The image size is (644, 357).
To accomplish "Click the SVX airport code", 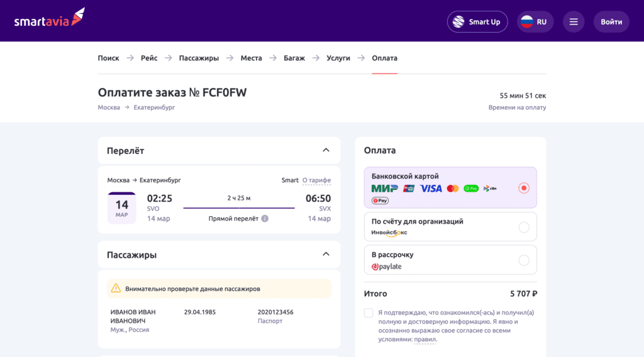I will coord(325,209).
